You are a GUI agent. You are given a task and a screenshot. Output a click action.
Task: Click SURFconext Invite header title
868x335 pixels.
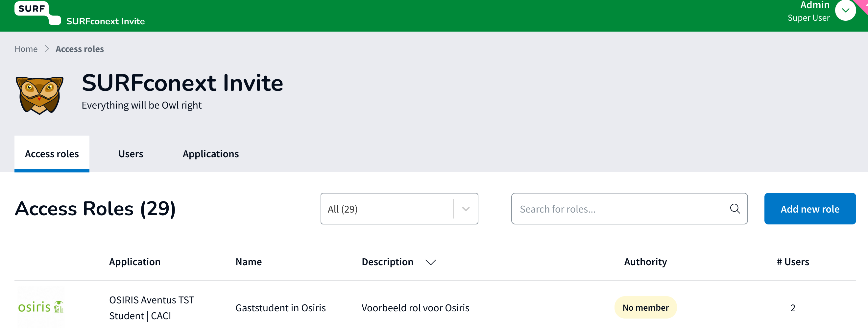point(106,21)
